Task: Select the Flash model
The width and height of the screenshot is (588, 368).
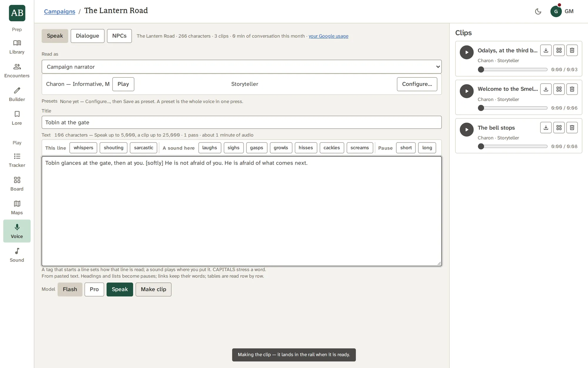Action: [x=70, y=289]
